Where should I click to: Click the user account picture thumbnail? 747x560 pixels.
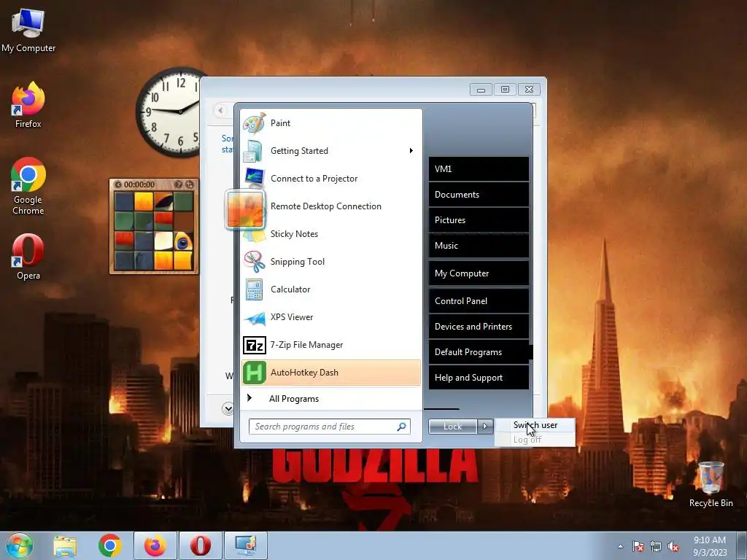(245, 209)
